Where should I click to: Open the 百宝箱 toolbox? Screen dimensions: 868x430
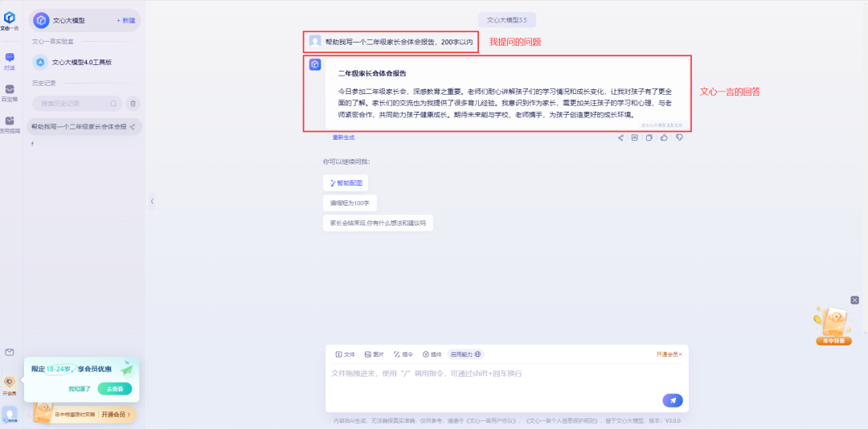pyautogui.click(x=10, y=93)
